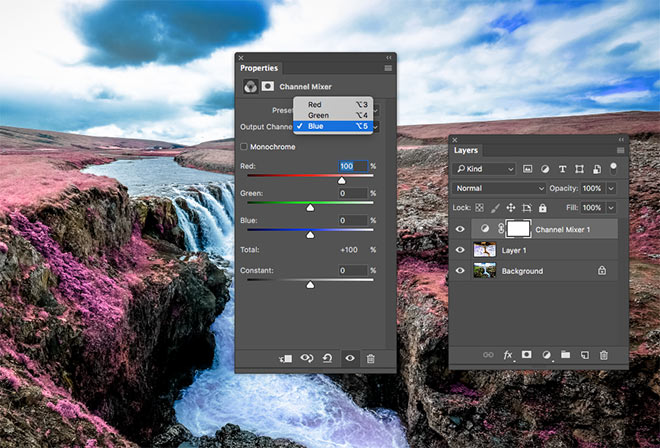This screenshot has width=660, height=448.
Task: Delete adjustment using Properties trash icon
Action: coord(370,359)
